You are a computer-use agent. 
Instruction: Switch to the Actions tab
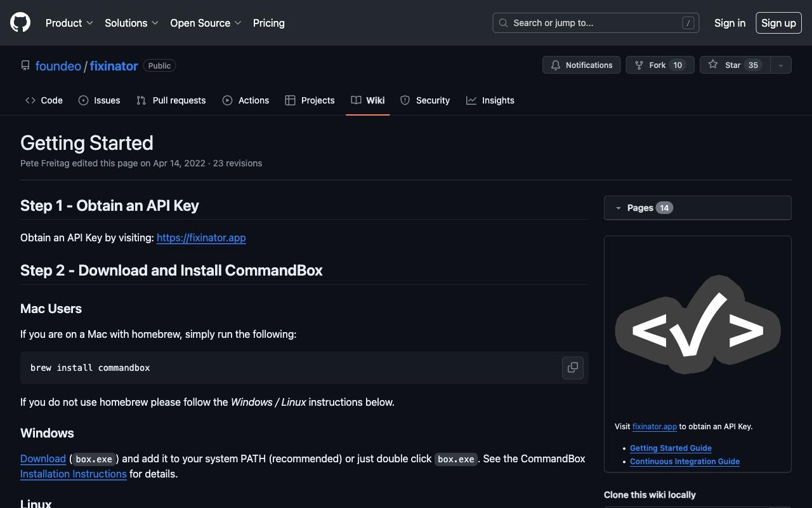246,100
